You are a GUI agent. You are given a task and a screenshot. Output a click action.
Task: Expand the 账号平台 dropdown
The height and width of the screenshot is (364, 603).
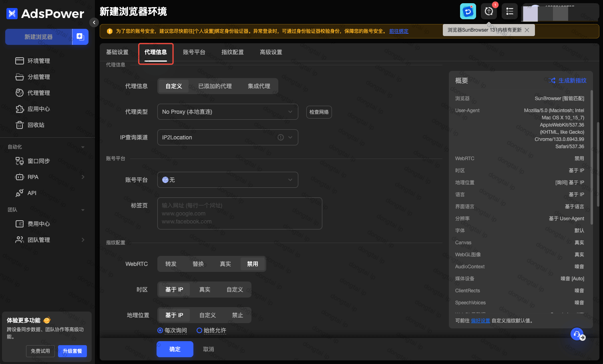(x=227, y=180)
